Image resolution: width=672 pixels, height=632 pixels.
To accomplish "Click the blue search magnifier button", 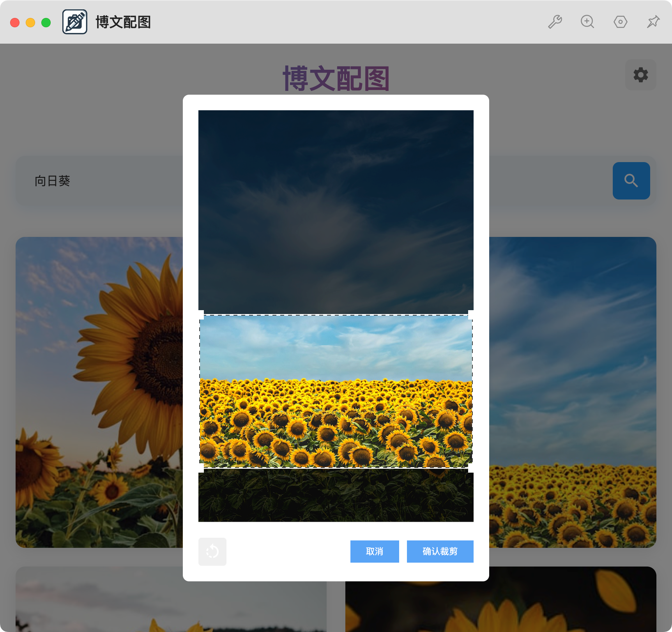I will click(x=631, y=181).
